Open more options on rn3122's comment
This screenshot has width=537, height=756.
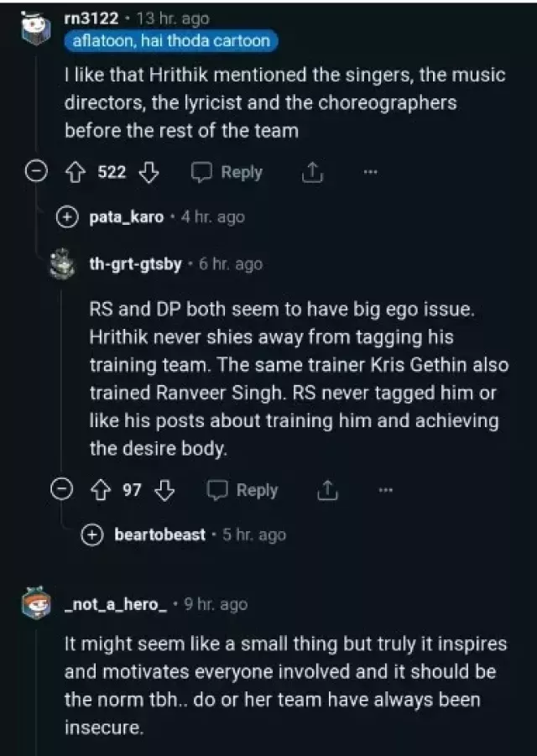click(370, 173)
